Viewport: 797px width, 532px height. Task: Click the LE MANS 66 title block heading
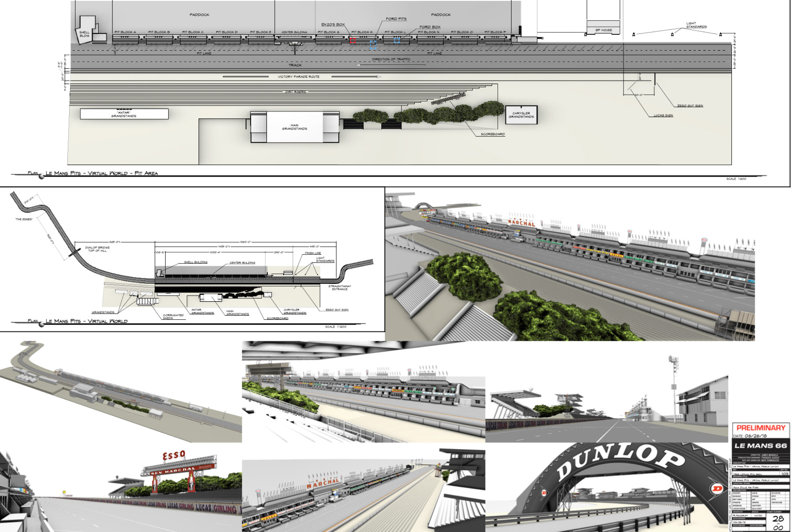[x=760, y=445]
